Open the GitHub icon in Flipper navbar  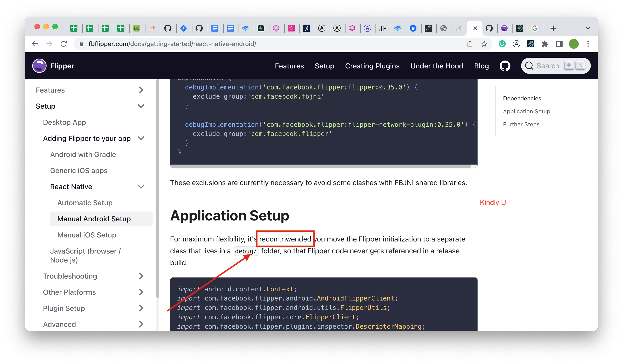coord(505,66)
